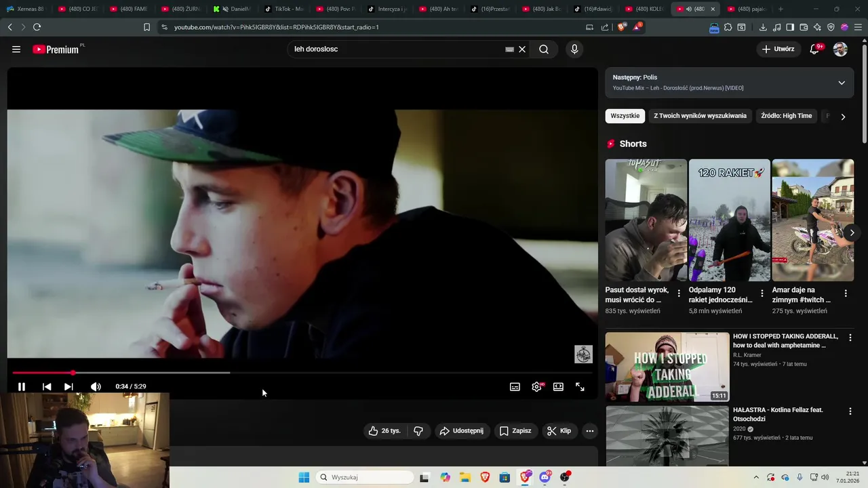
Task: Share the video via Udostępnij
Action: [462, 430]
